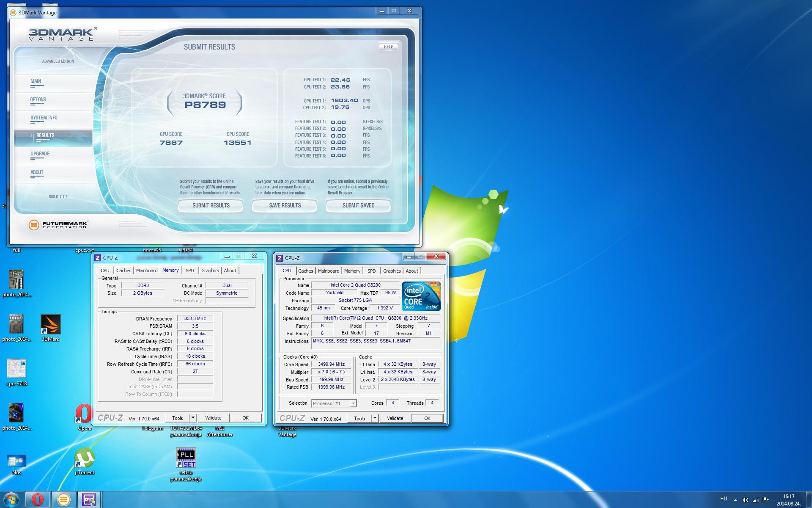Click the Windows Start orb
The height and width of the screenshot is (508, 812).
point(11,500)
